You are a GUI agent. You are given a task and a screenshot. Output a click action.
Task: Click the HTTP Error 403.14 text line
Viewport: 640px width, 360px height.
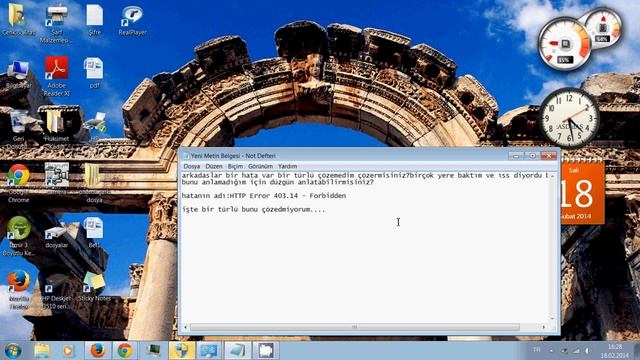tap(264, 196)
